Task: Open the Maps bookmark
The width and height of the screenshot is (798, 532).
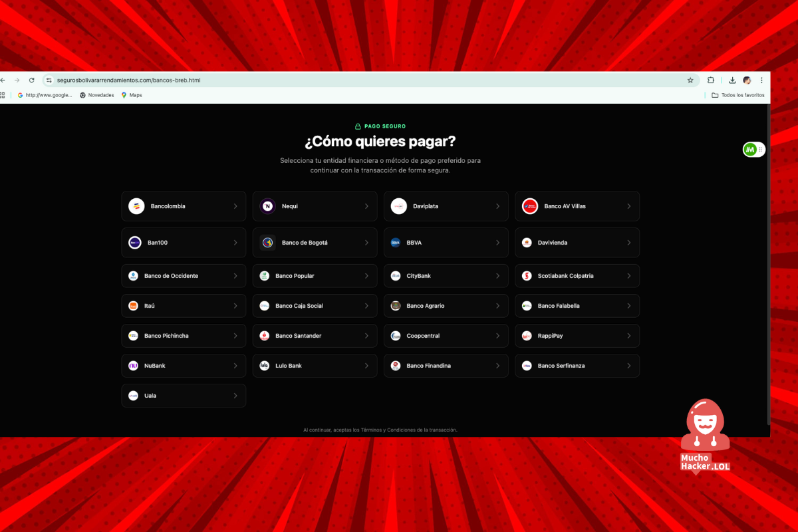Action: point(132,95)
